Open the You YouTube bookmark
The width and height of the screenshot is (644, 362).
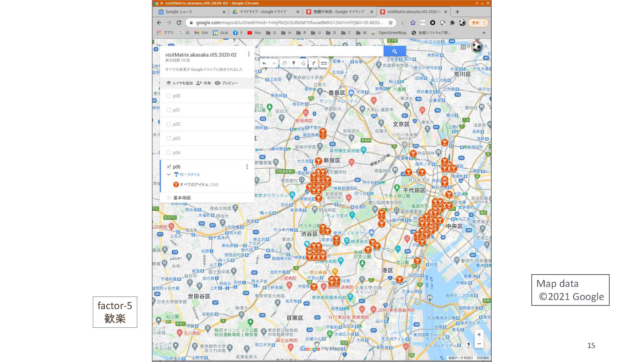point(254,33)
